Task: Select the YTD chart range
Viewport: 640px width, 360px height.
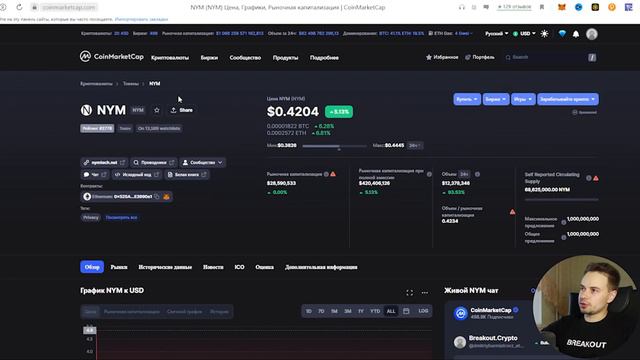Action: point(375,311)
